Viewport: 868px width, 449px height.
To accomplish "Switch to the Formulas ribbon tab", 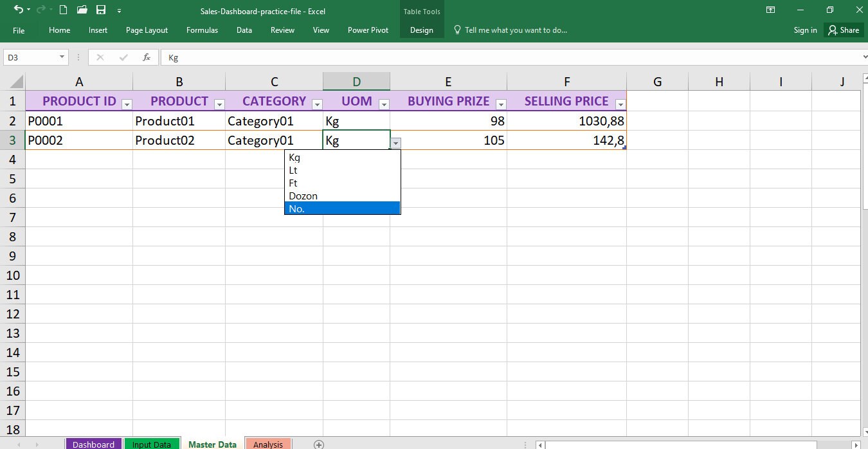I will coord(202,30).
